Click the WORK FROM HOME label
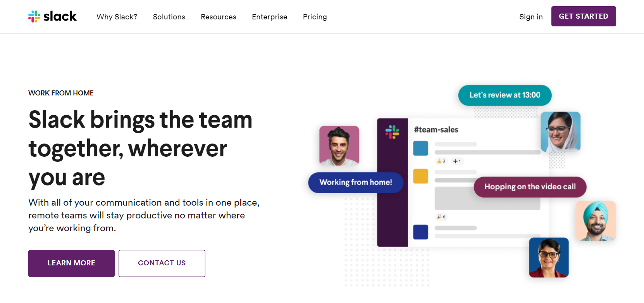The width and height of the screenshot is (644, 303). tap(61, 93)
